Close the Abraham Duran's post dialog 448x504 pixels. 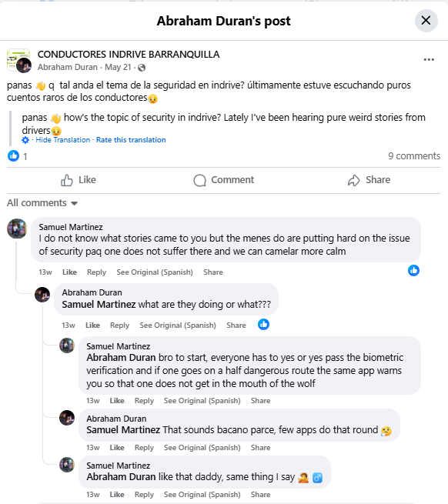pos(426,21)
